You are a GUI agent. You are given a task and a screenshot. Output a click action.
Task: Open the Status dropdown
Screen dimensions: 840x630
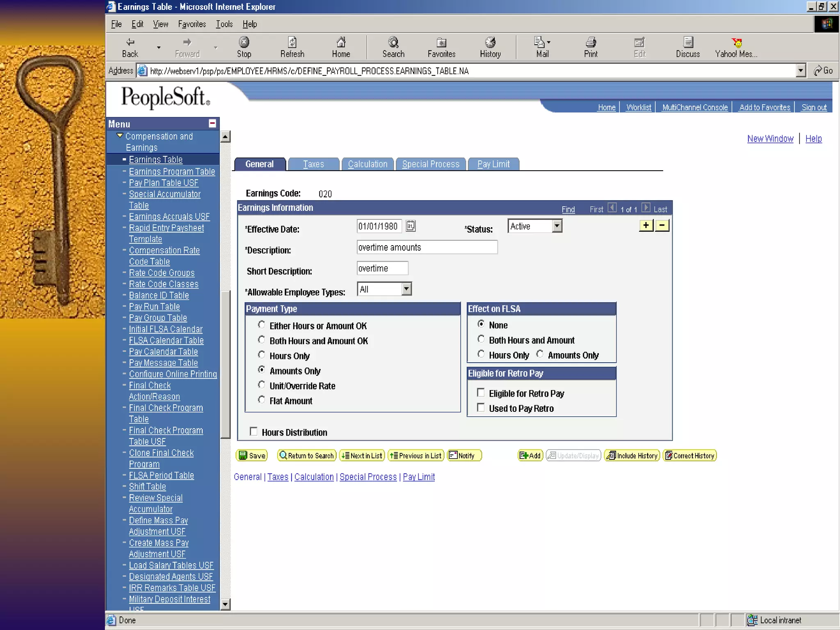coord(557,226)
